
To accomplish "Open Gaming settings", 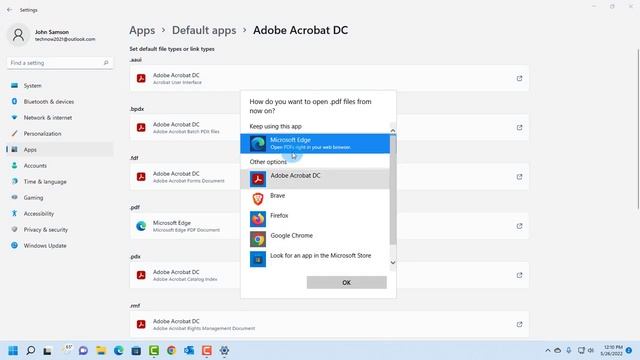I will [60, 198].
